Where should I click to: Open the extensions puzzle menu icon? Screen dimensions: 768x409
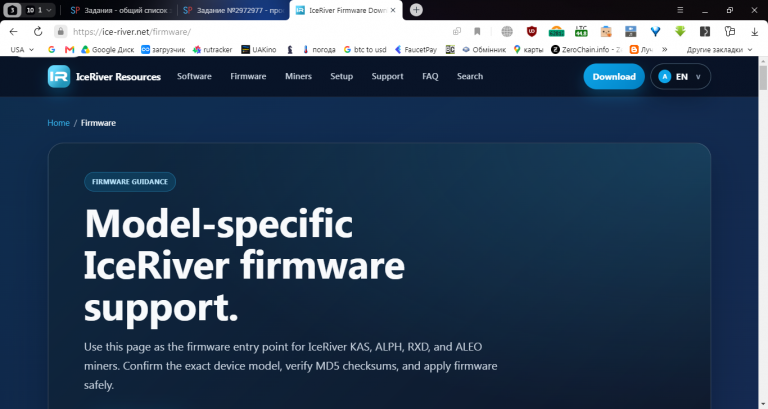click(730, 32)
